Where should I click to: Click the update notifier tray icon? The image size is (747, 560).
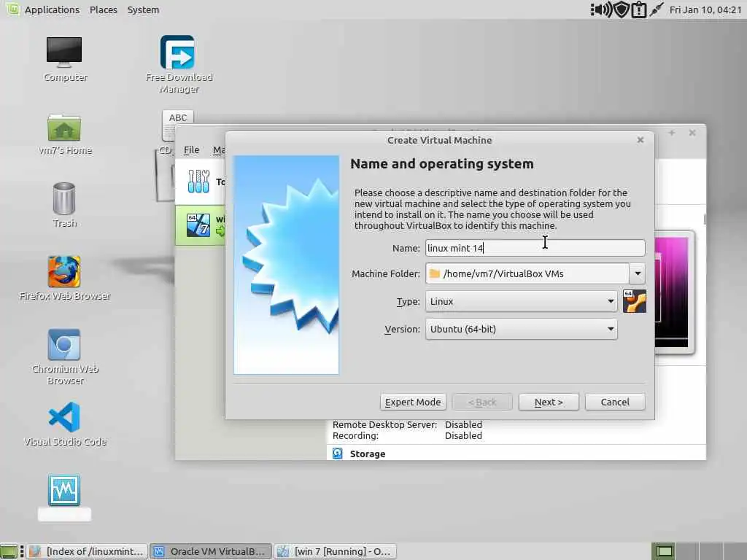click(639, 9)
